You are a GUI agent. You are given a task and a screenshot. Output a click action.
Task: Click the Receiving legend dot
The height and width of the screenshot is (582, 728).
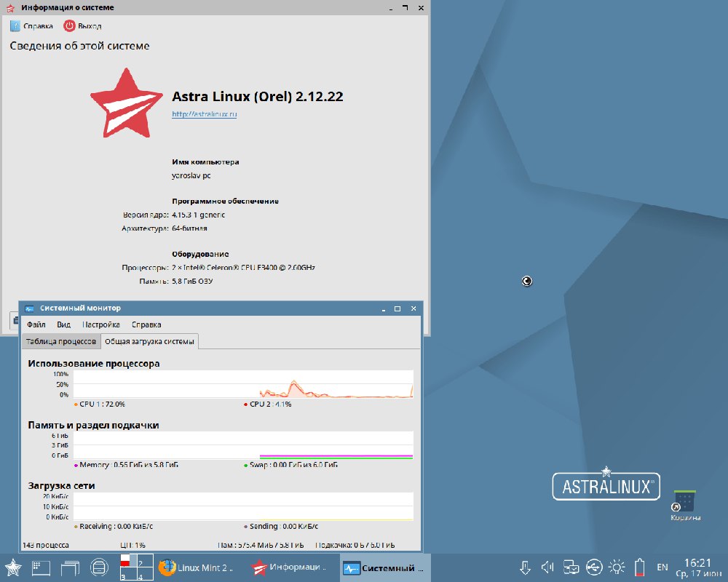pos(76,527)
